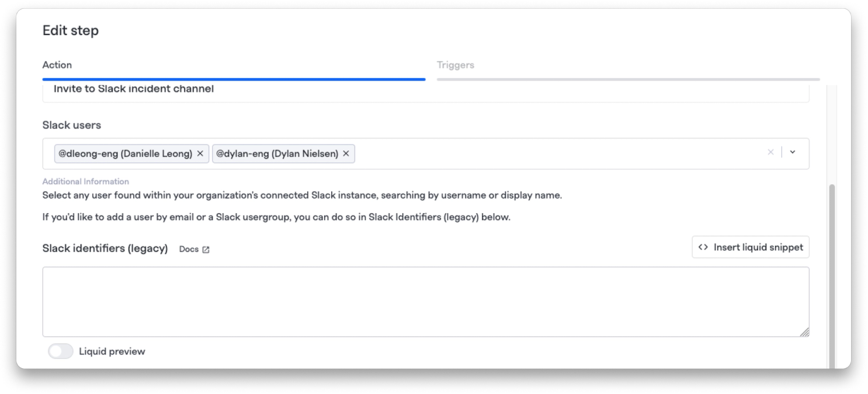Viewport: 868px width, 394px height.
Task: Open the Slack users dropdown chevron
Action: (793, 152)
